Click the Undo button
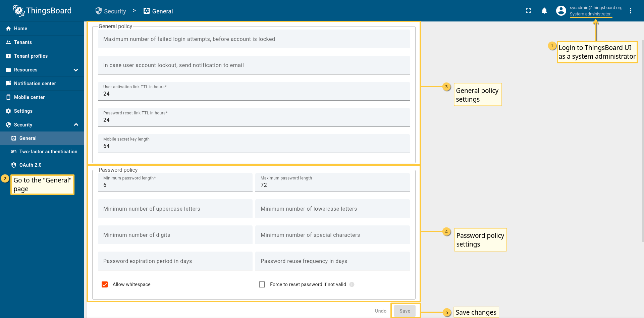The width and height of the screenshot is (644, 318). tap(380, 311)
